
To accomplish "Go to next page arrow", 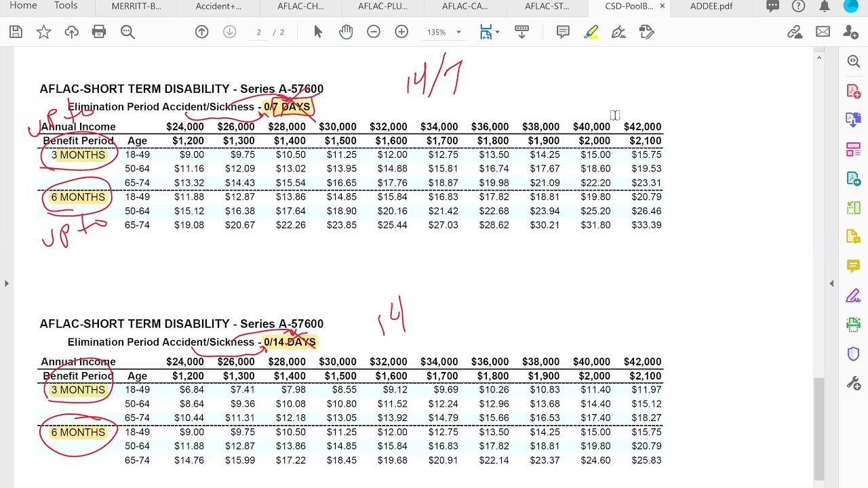I will click(x=229, y=32).
